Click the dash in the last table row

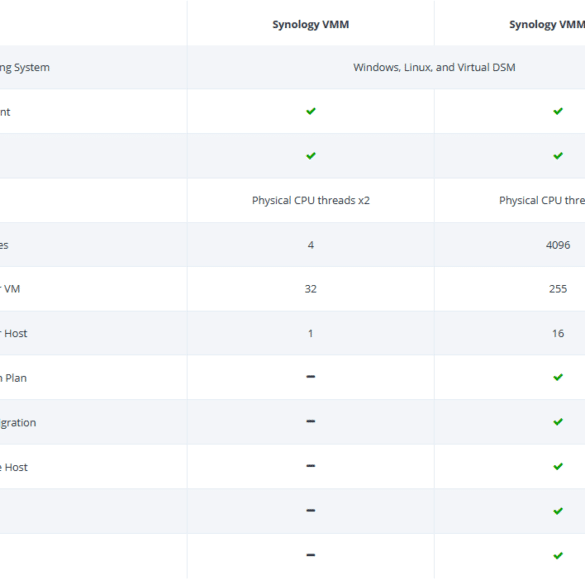(310, 555)
